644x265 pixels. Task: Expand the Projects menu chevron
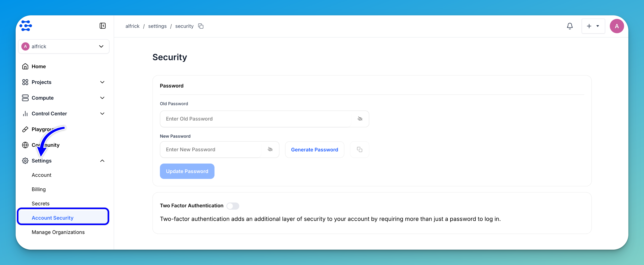coord(102,82)
